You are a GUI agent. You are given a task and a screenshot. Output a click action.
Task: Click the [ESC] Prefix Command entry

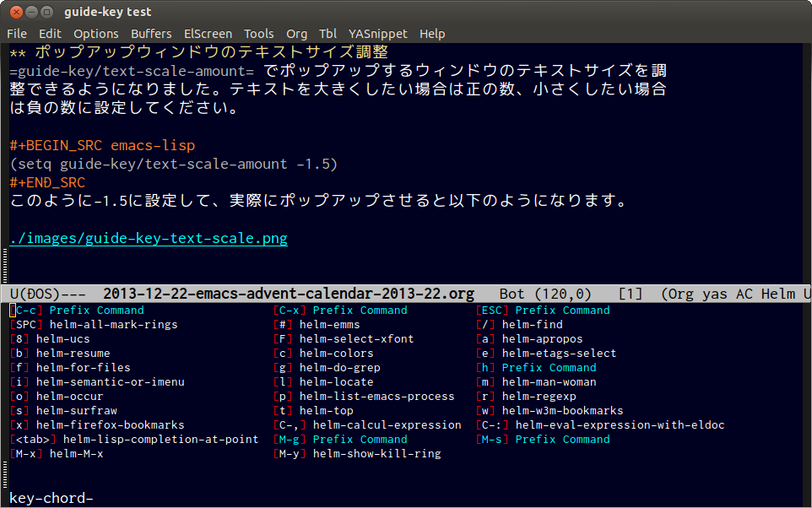click(543, 311)
